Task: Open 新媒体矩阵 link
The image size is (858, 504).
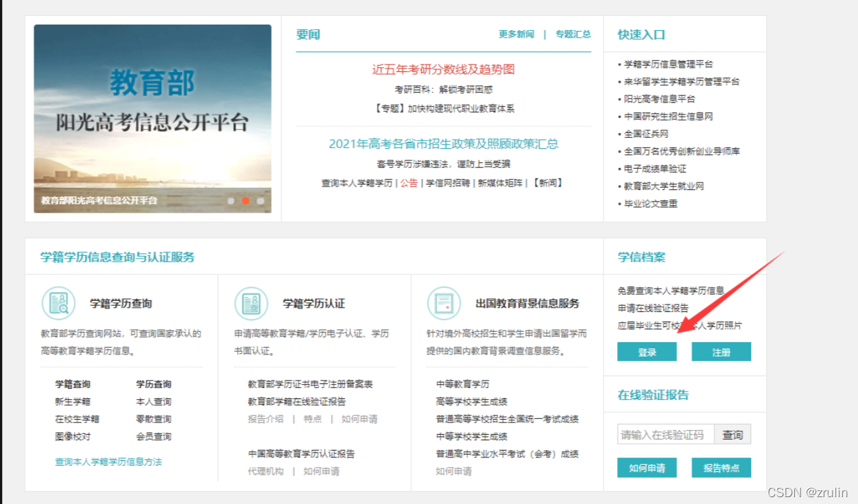Action: click(500, 183)
